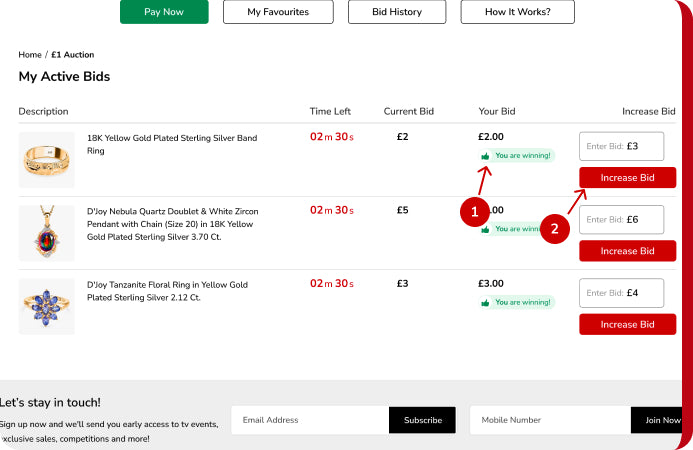Viewport: 693px width, 450px height.
Task: Click the Subscribe button
Action: 423,420
